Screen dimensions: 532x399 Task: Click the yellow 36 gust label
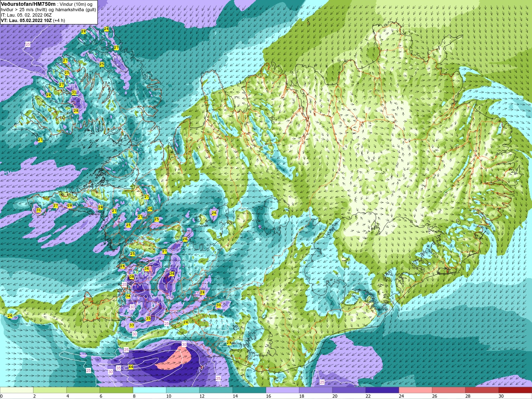147,269
